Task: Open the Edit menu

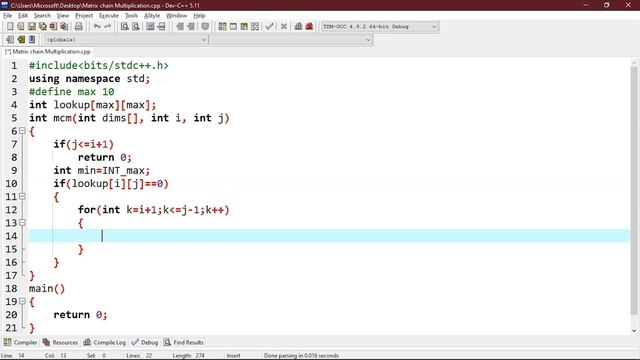Action: [x=23, y=16]
